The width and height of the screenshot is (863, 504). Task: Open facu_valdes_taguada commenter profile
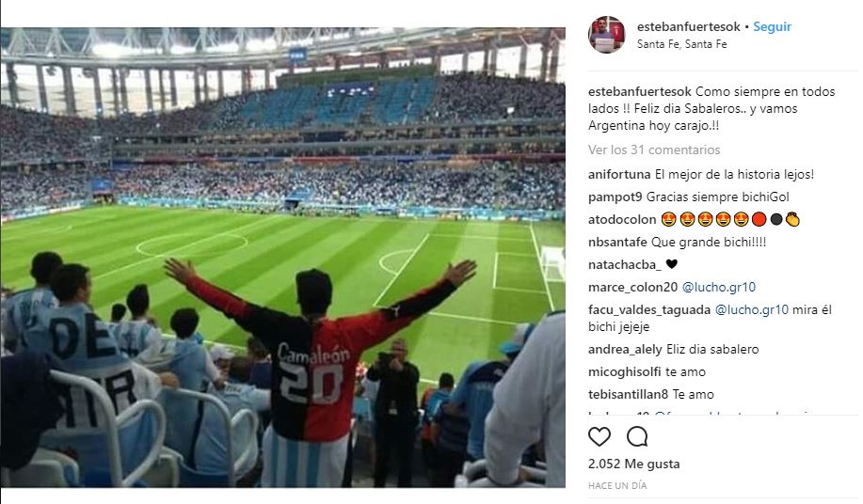tap(649, 309)
